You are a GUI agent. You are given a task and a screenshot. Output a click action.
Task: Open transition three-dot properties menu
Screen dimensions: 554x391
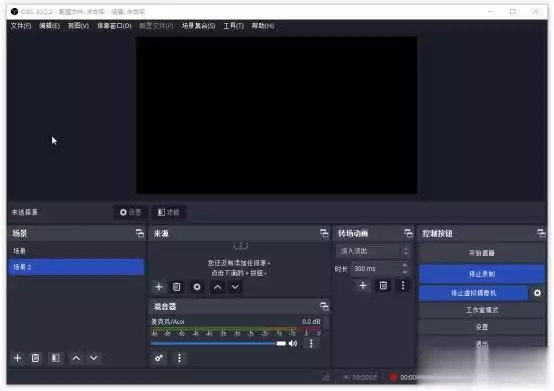coord(403,286)
